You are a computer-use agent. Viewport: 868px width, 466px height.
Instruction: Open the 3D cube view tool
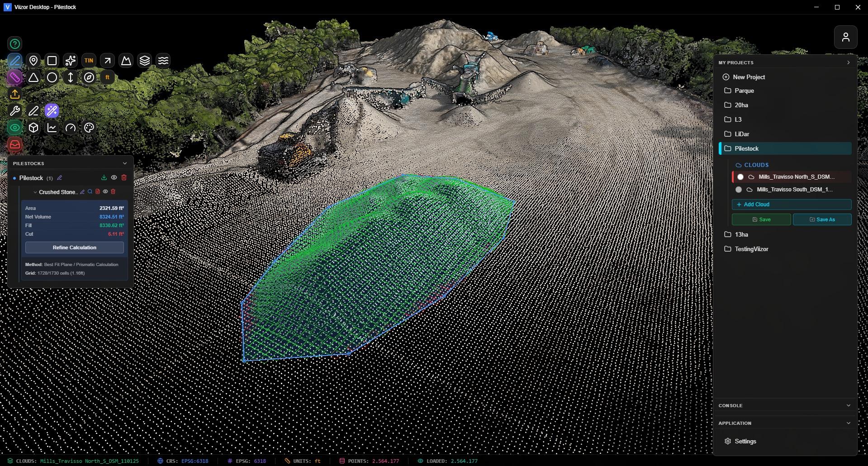click(33, 128)
